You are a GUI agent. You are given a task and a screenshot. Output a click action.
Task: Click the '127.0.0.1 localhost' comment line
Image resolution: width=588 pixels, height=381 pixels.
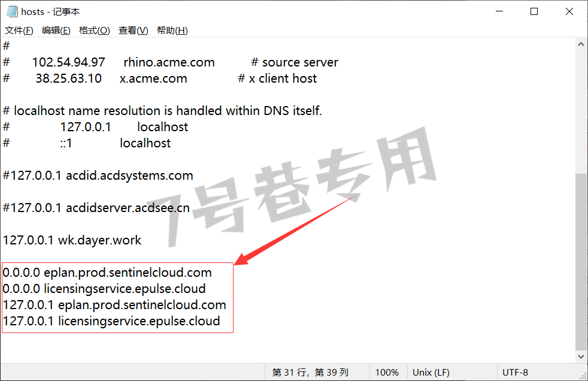96,127
